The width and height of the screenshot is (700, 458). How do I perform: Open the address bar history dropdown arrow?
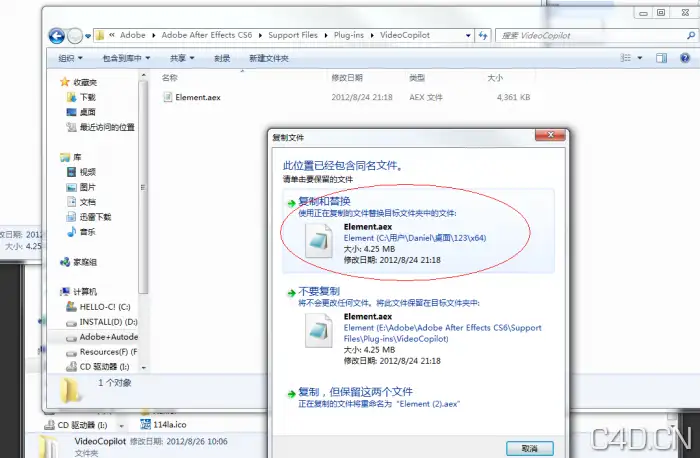point(468,35)
